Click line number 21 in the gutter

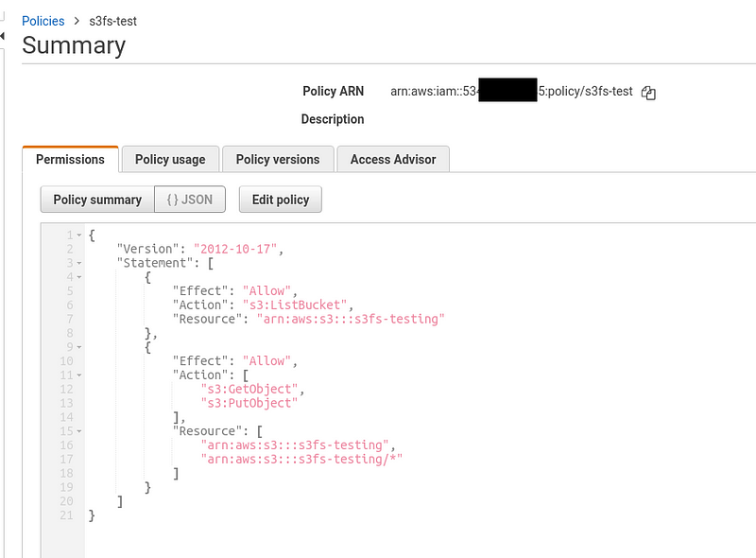point(66,515)
